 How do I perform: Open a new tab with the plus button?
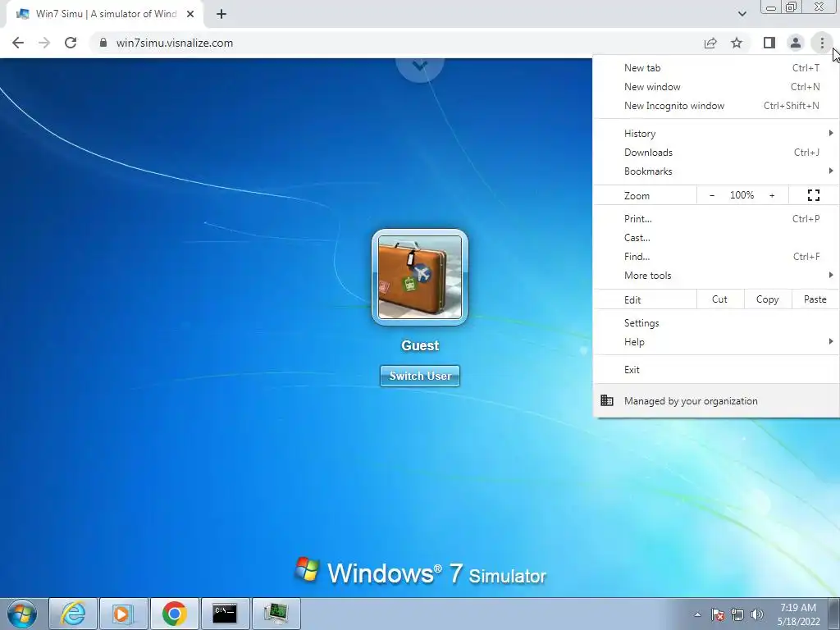coord(221,14)
